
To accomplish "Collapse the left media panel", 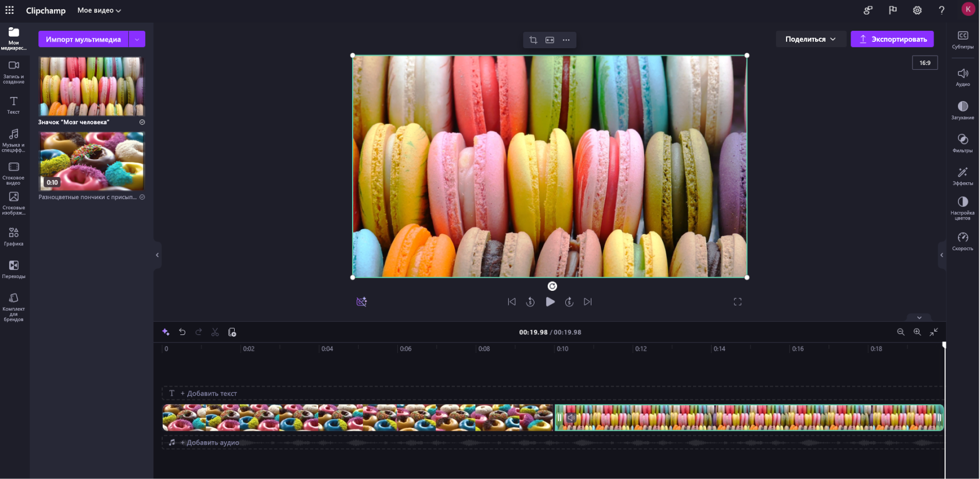I will 157,255.
